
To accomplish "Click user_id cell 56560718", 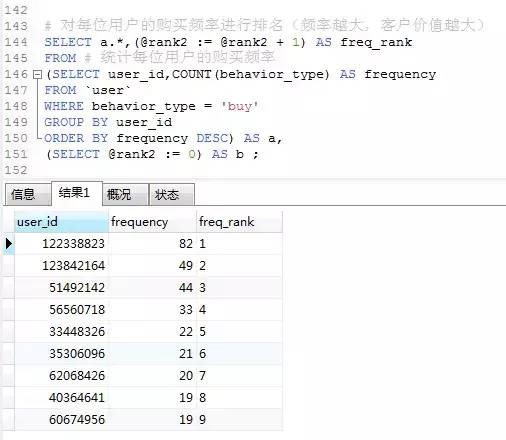I will click(61, 310).
